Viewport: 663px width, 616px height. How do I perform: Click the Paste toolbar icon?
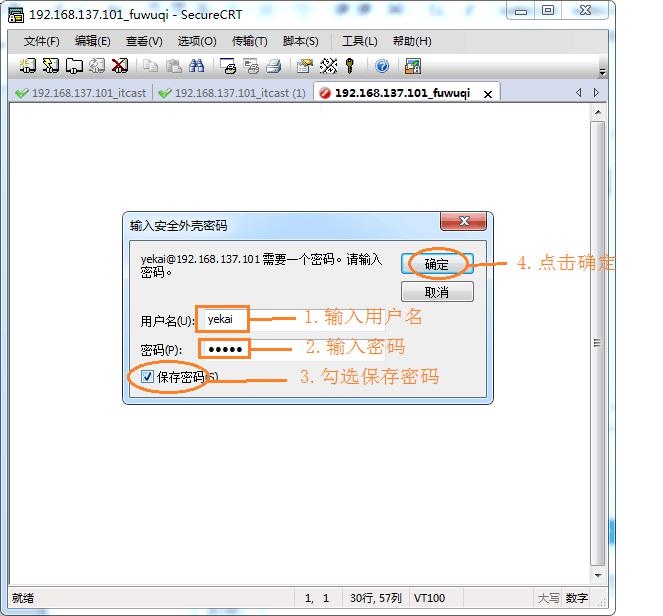(x=173, y=66)
